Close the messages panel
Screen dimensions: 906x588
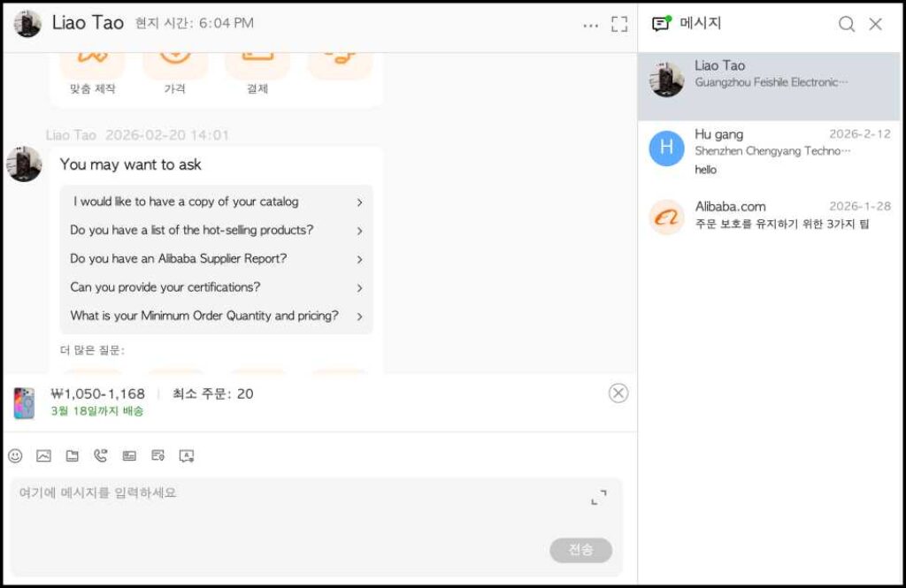point(876,24)
